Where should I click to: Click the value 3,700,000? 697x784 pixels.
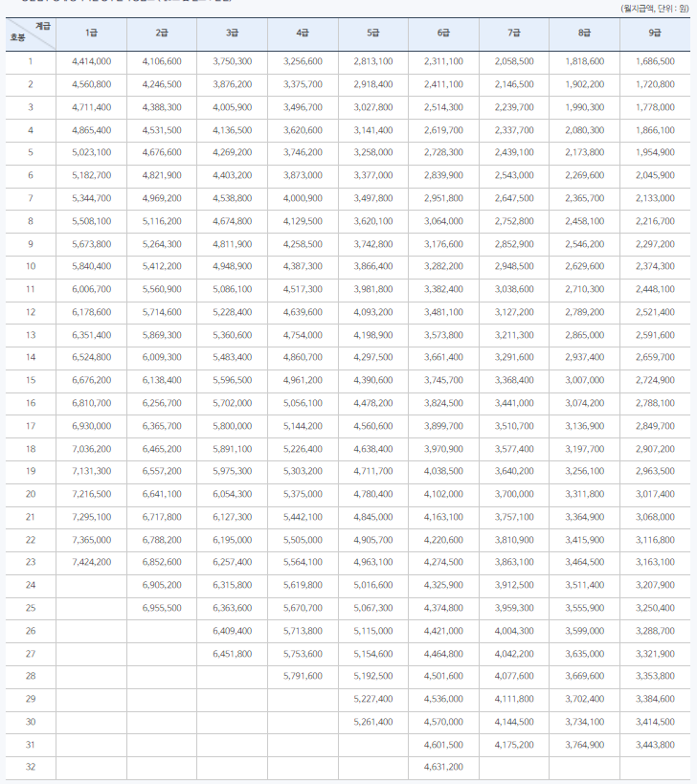(514, 494)
